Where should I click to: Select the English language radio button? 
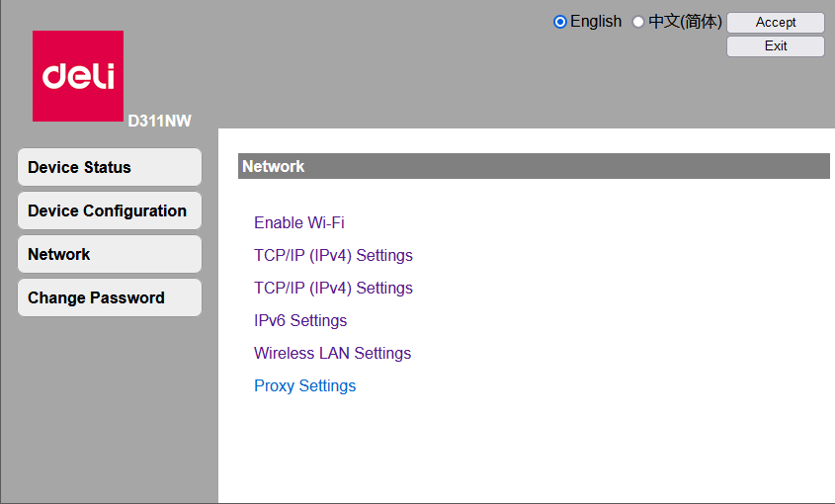560,22
